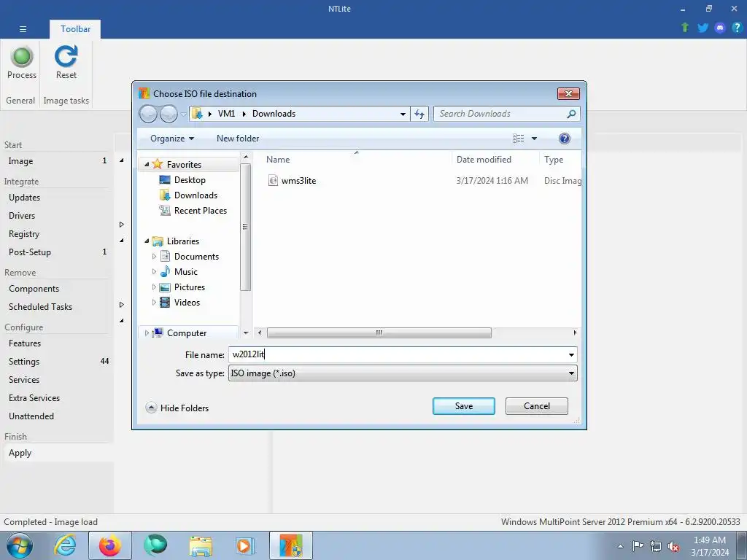Open the NTLite hamburger menu
747x560 pixels.
(23, 29)
